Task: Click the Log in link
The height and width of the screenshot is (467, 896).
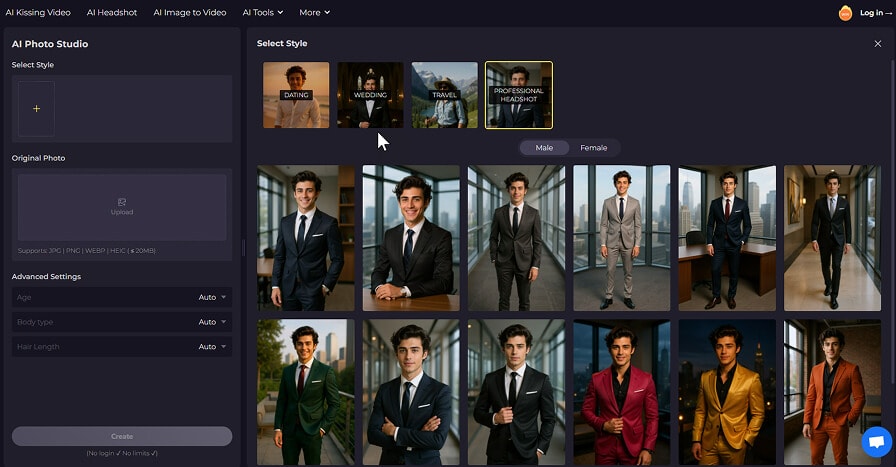Action: tap(873, 13)
